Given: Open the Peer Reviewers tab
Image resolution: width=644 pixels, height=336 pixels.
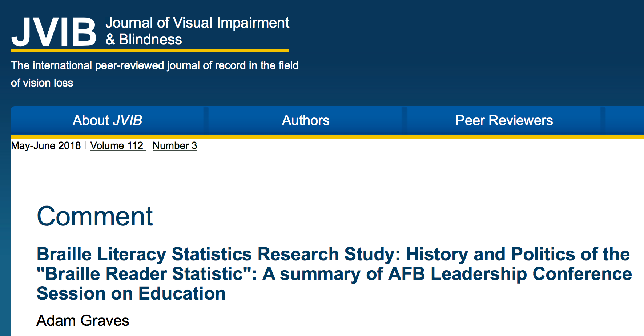Looking at the screenshot, I should 504,120.
